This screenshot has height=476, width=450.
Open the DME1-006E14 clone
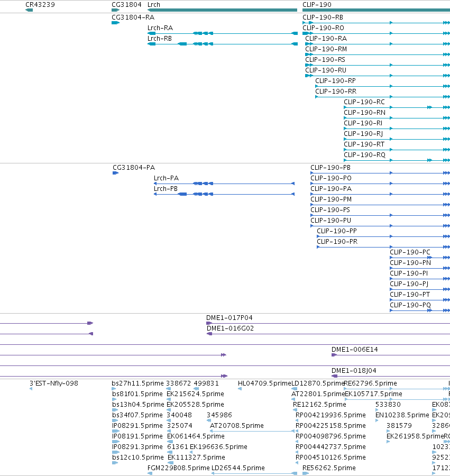tap(354, 350)
